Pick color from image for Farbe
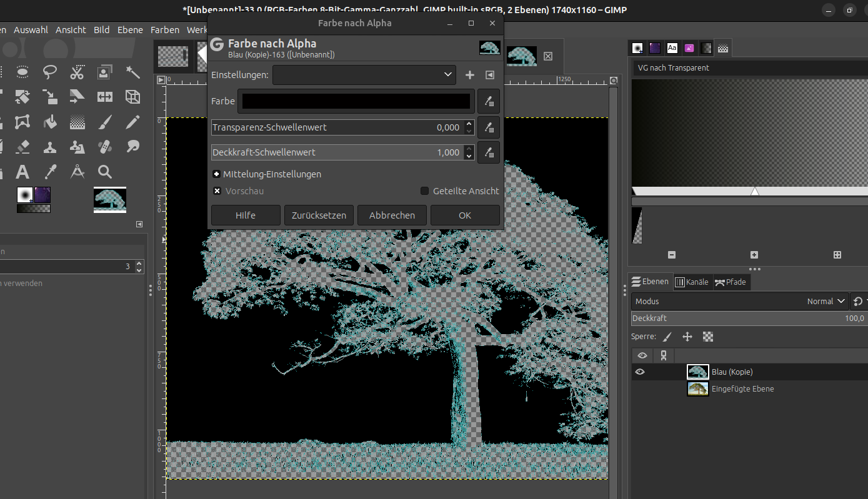The width and height of the screenshot is (868, 499). click(x=489, y=101)
